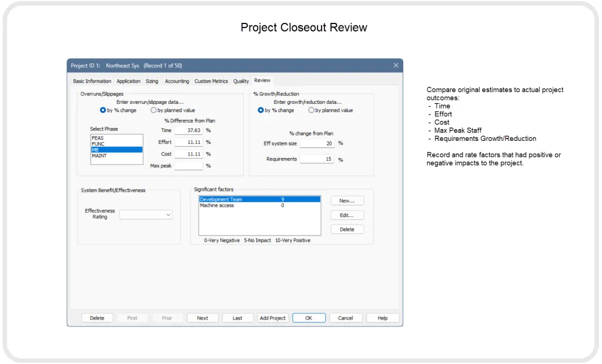602x364 pixels.
Task: Go to the Next record
Action: [x=202, y=318]
